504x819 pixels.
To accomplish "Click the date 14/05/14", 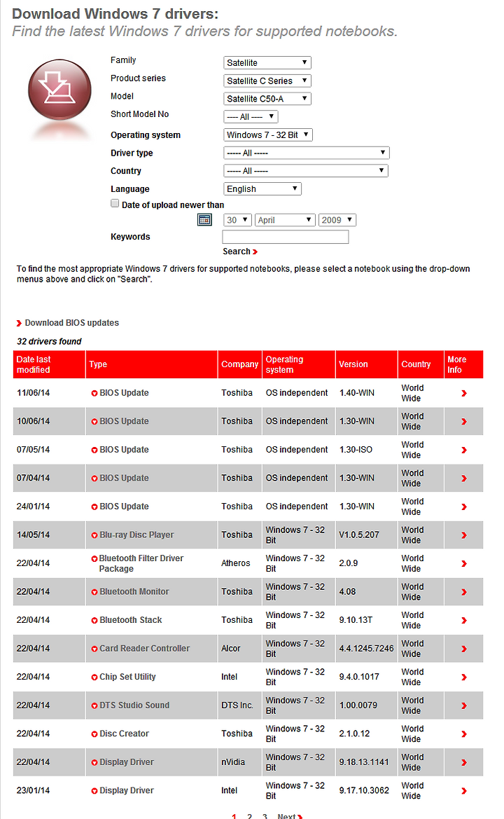I will (34, 535).
